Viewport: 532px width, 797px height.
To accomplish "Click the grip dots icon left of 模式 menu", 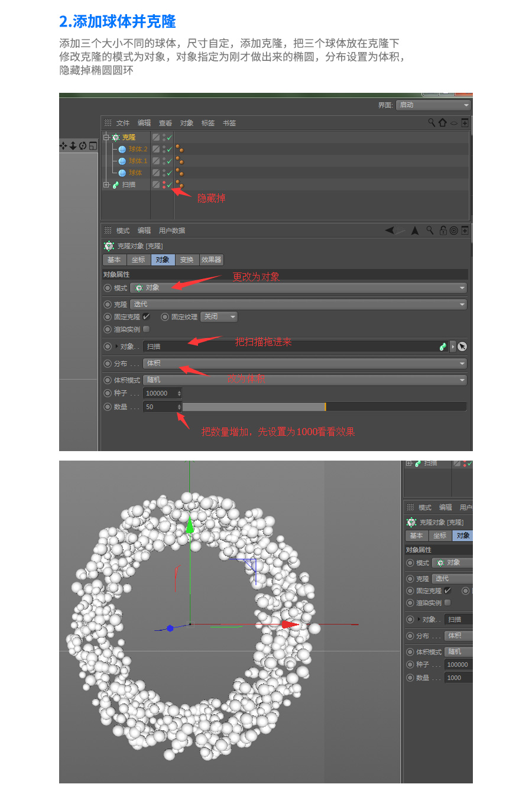I will pos(108,230).
